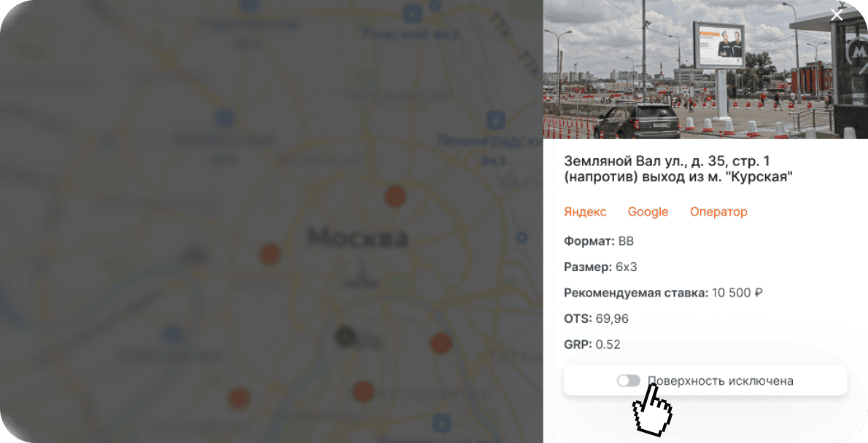Open the Google link

click(x=648, y=212)
